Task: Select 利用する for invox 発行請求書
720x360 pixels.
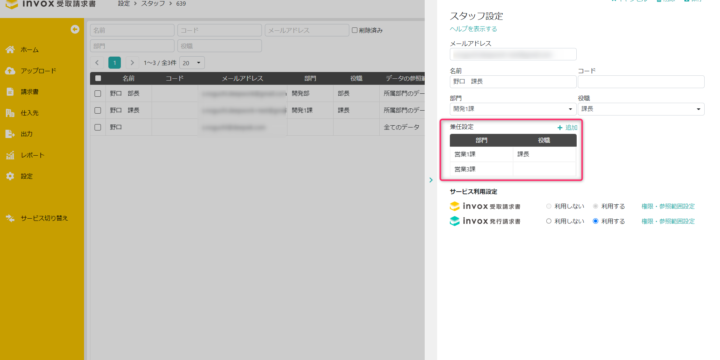Action: (596, 221)
